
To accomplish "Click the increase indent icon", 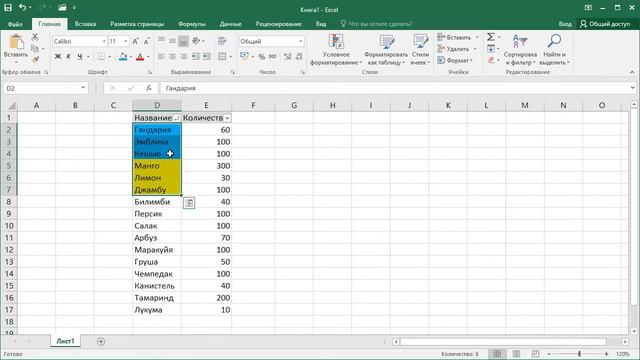I will (207, 56).
